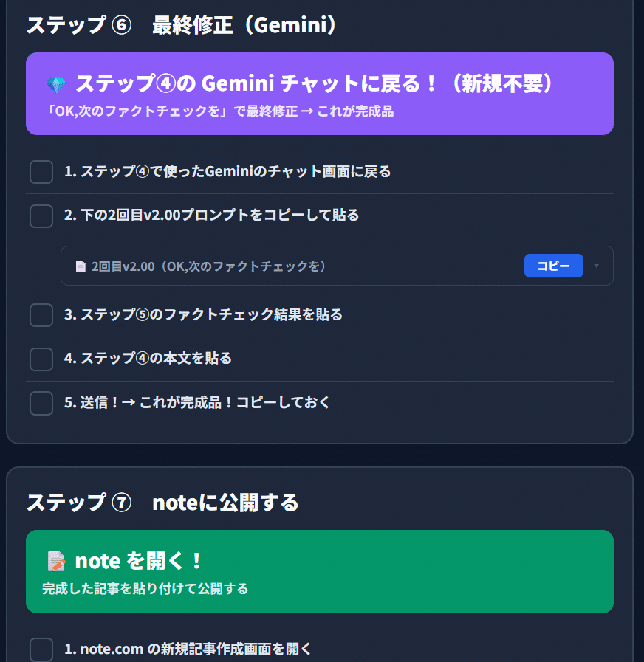This screenshot has width=644, height=662.
Task: Check ステップ⑤のファクトチェック結果を貼る checkbox
Action: [x=41, y=315]
